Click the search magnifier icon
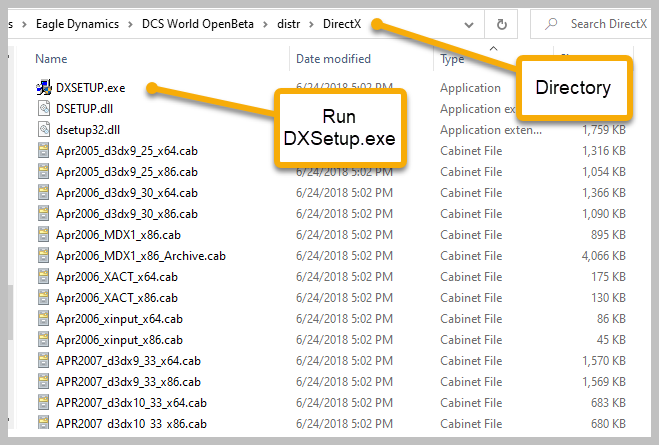 click(x=550, y=23)
